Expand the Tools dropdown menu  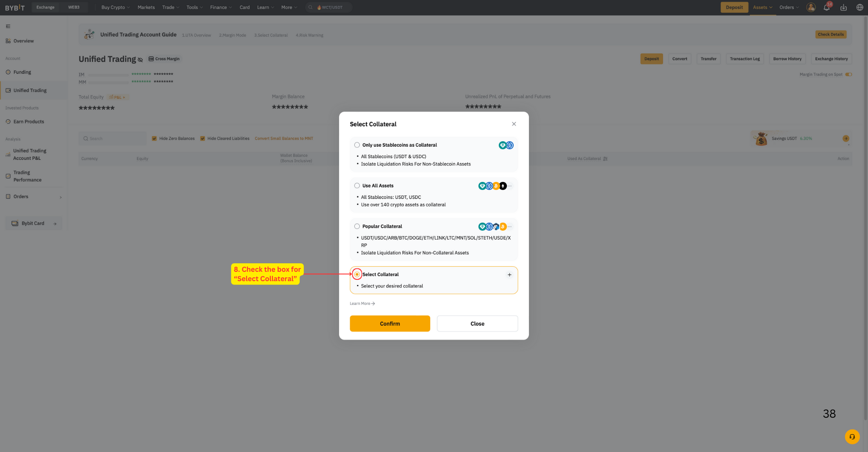click(x=195, y=7)
